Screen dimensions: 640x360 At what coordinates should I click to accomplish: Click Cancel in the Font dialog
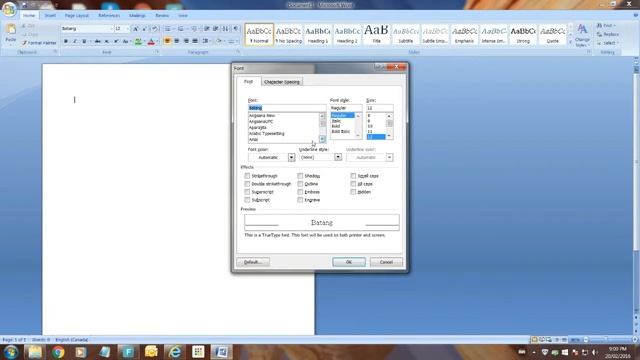tap(386, 262)
